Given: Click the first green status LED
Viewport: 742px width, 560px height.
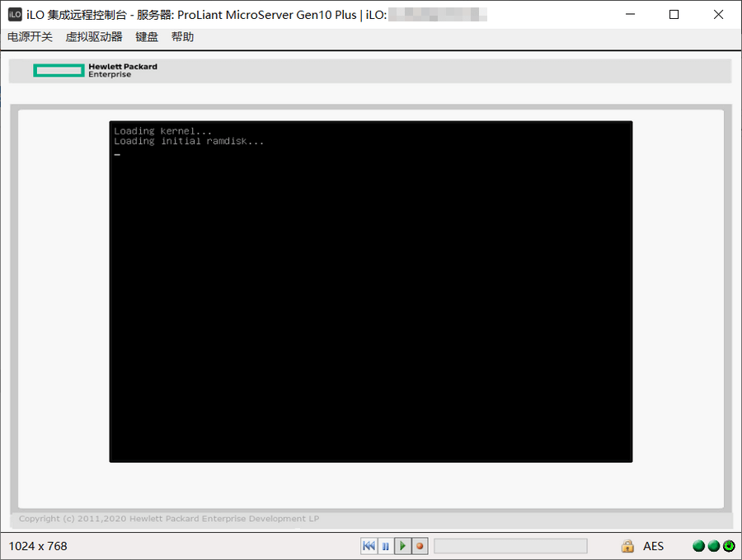Looking at the screenshot, I should [698, 546].
